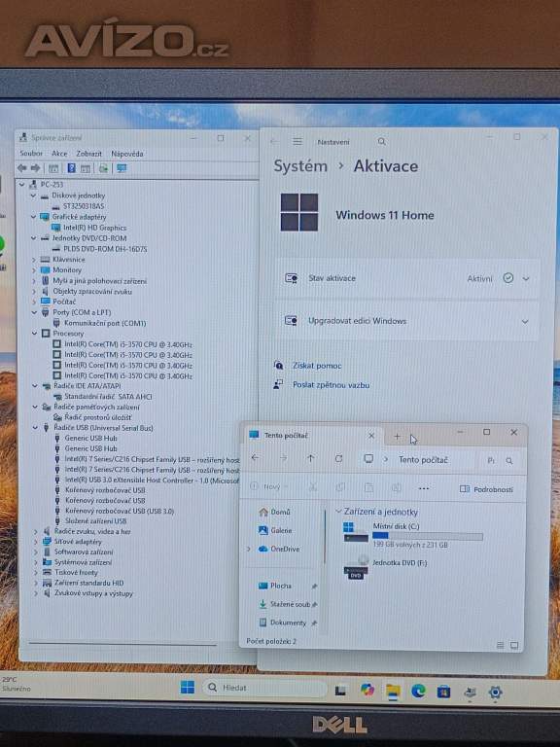This screenshot has width=560, height=747.
Task: Collapse the Diskové jednotky branch
Action: tap(33, 196)
